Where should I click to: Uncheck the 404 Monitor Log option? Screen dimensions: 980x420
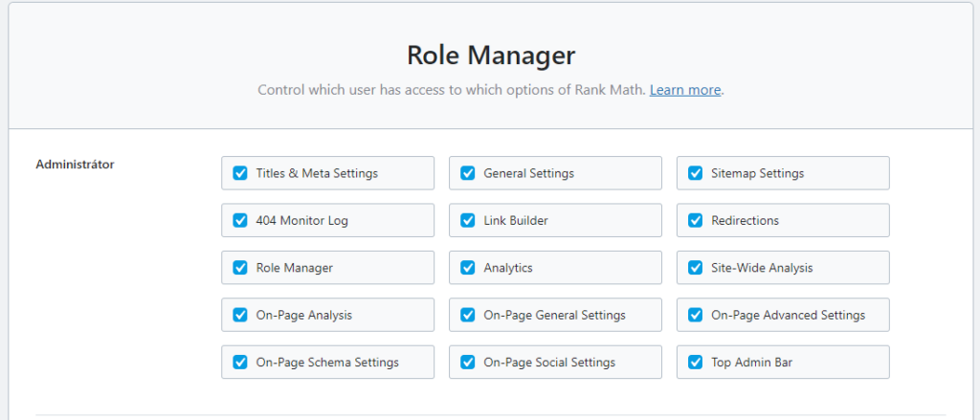240,220
